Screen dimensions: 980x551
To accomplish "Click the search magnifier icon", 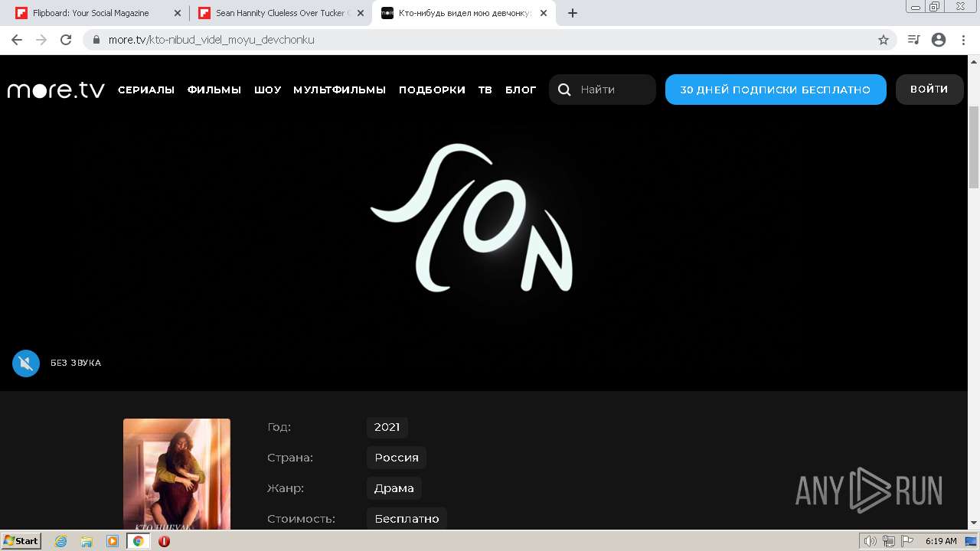I will [564, 90].
